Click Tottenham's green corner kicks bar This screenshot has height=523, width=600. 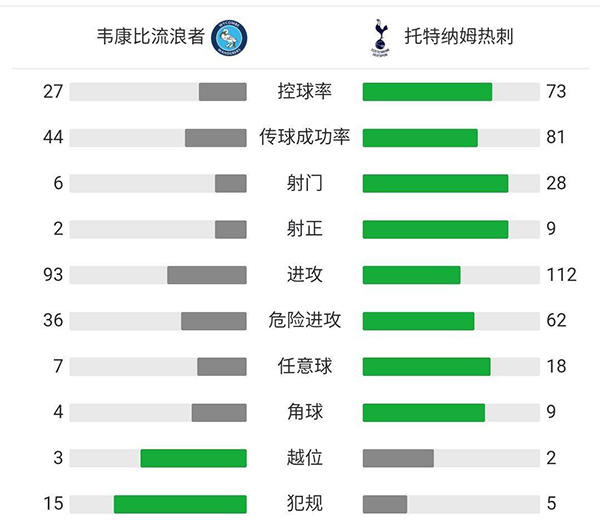(423, 412)
